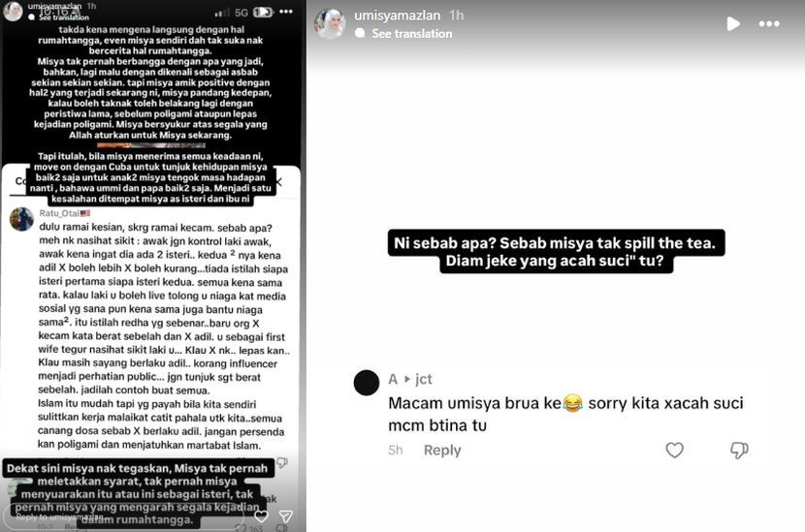Like the left story with the heart icon
This screenshot has width=805, height=532.
[261, 516]
